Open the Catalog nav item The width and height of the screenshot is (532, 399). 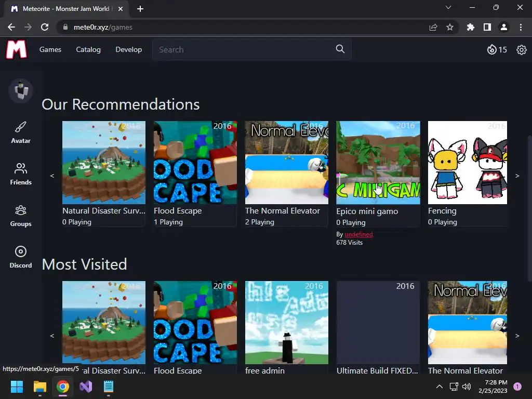point(88,49)
